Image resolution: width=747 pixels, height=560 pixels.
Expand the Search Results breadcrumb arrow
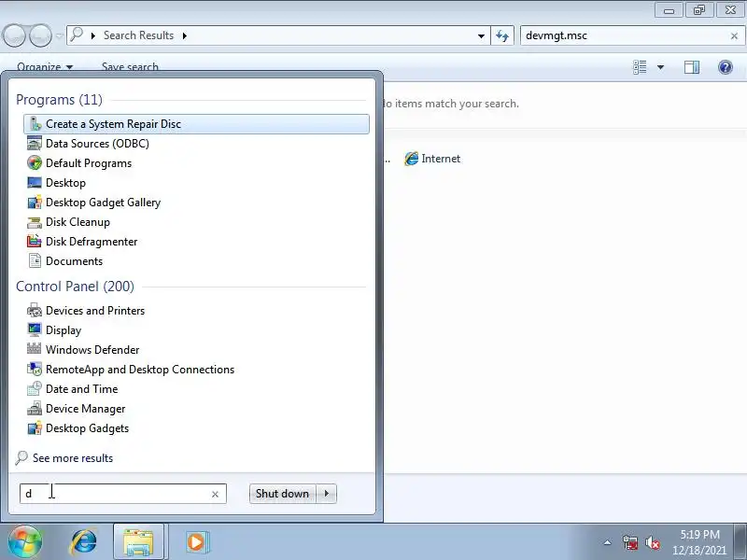coord(184,35)
